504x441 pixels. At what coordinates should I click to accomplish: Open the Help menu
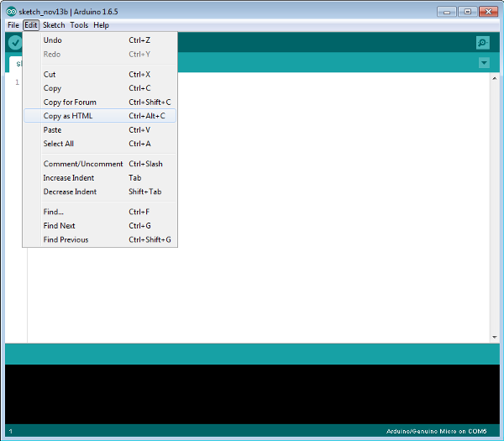tap(102, 25)
